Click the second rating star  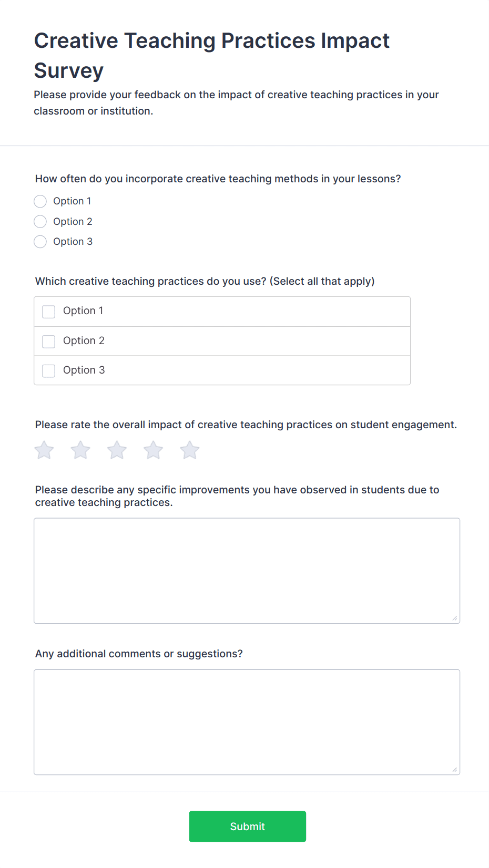tap(80, 450)
